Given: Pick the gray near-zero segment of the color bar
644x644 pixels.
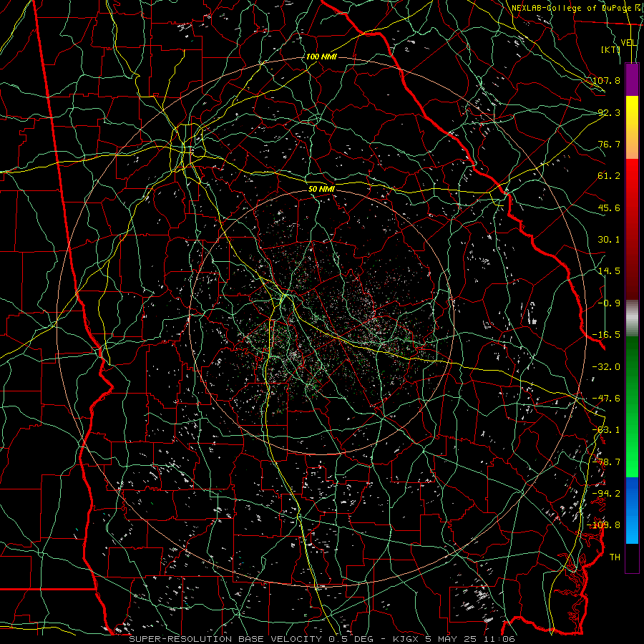Looking at the screenshot, I should (632, 318).
